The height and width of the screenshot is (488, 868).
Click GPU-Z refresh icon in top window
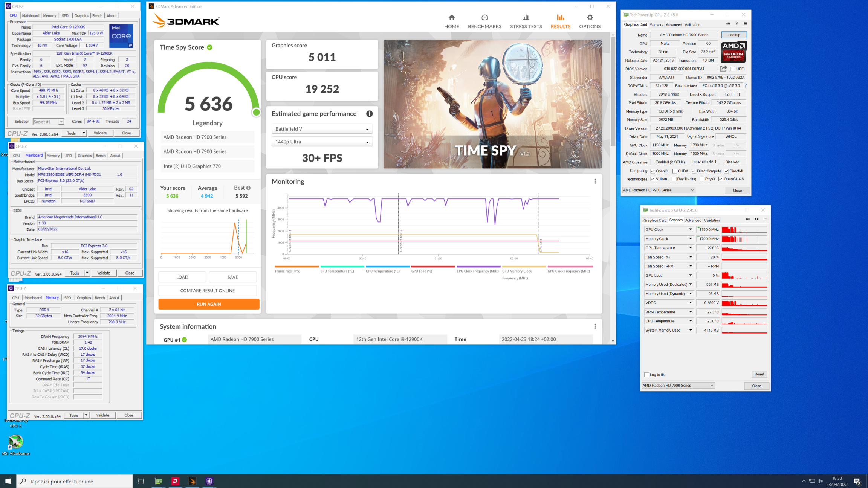tap(737, 24)
